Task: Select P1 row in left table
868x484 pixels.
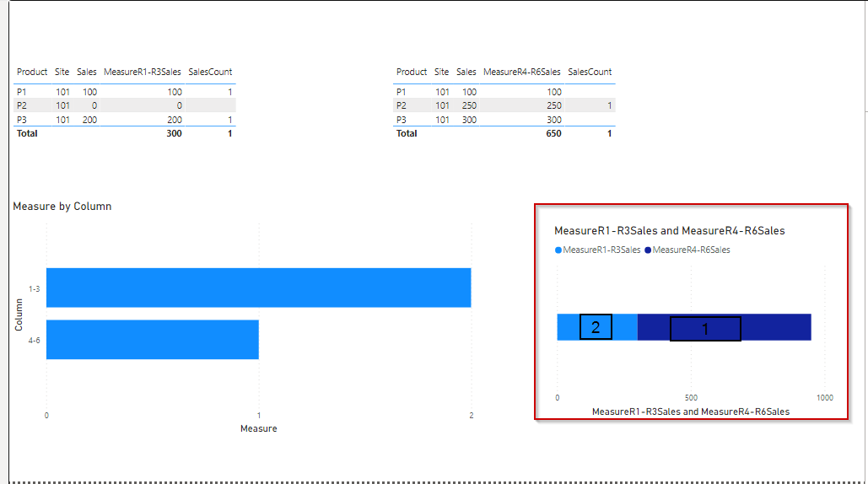Action: click(x=125, y=92)
